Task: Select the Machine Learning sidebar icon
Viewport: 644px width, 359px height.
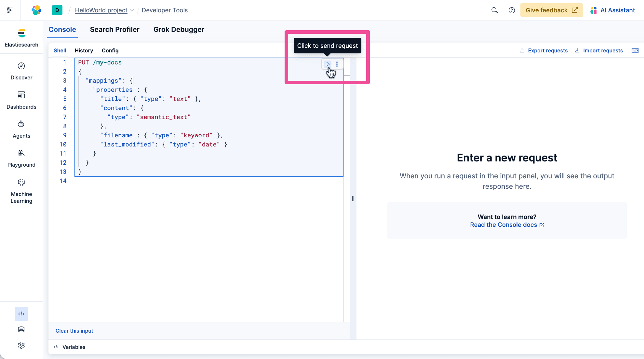Action: pos(21,182)
